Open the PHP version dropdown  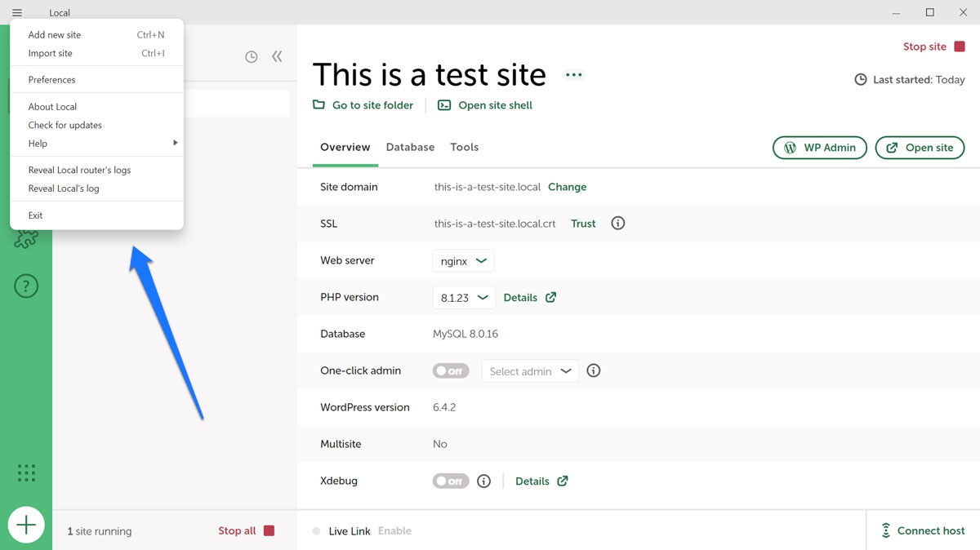[463, 298]
